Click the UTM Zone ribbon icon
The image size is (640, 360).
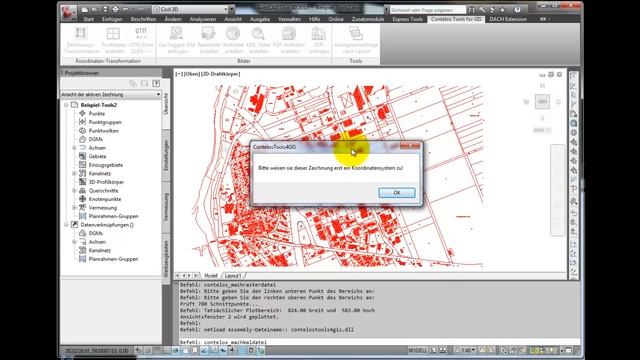click(x=141, y=40)
